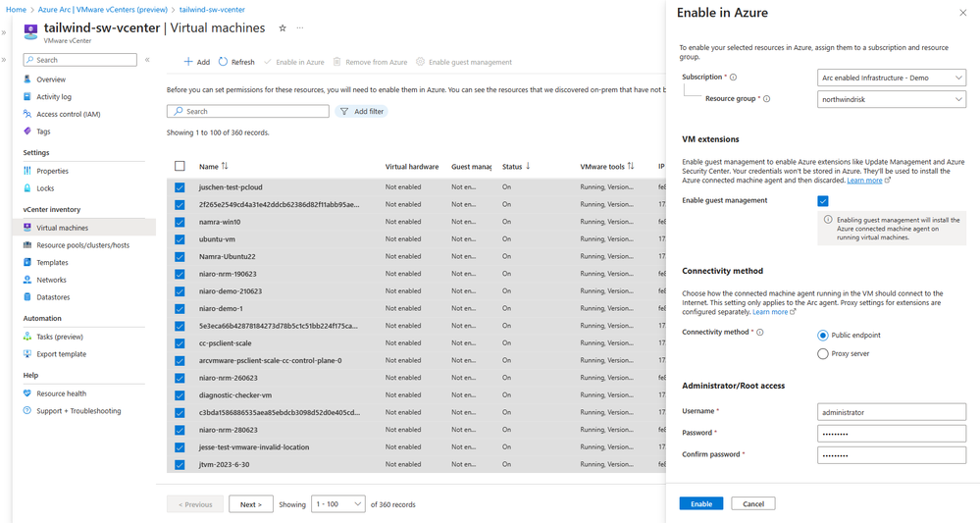Click the Access control (IAM) icon
This screenshot has width=980, height=523.
coord(26,114)
